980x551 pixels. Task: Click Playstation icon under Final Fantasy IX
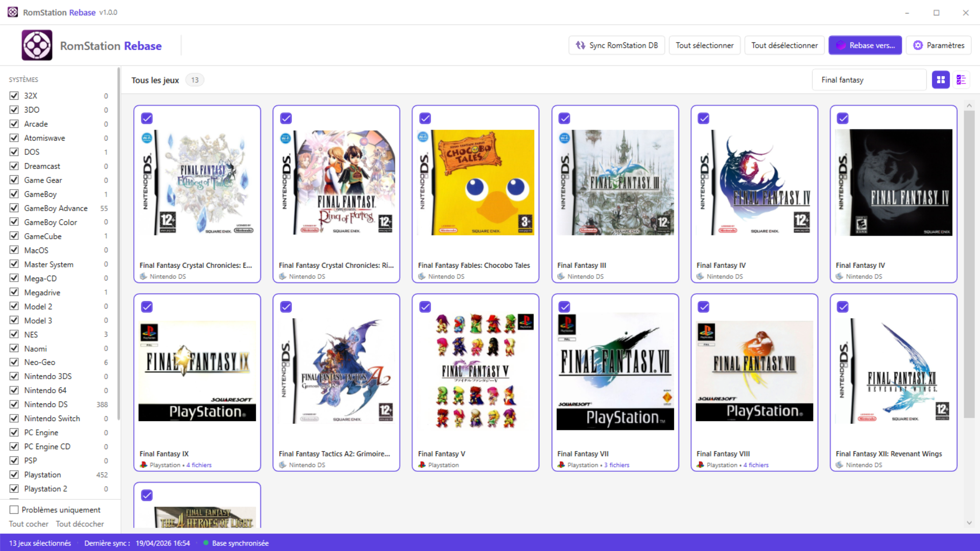[144, 465]
